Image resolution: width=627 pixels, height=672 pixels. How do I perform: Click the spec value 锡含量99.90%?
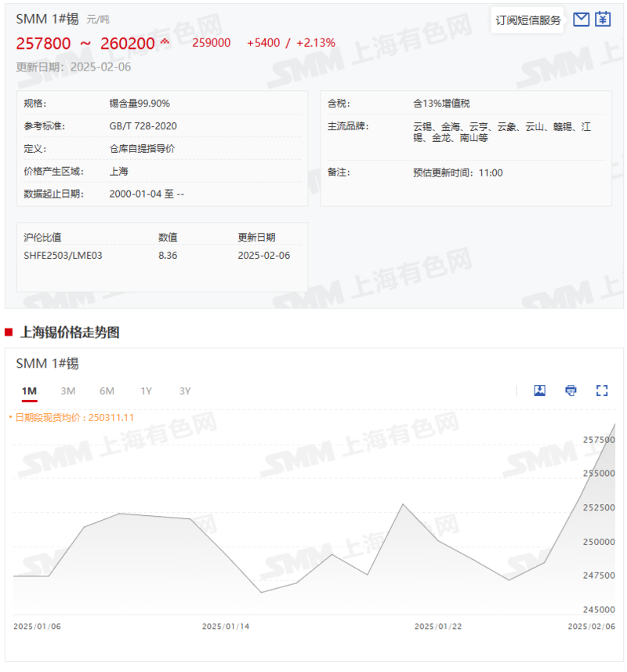140,104
